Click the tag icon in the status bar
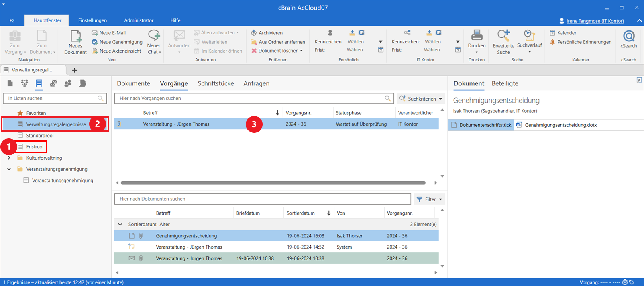 click(x=632, y=282)
